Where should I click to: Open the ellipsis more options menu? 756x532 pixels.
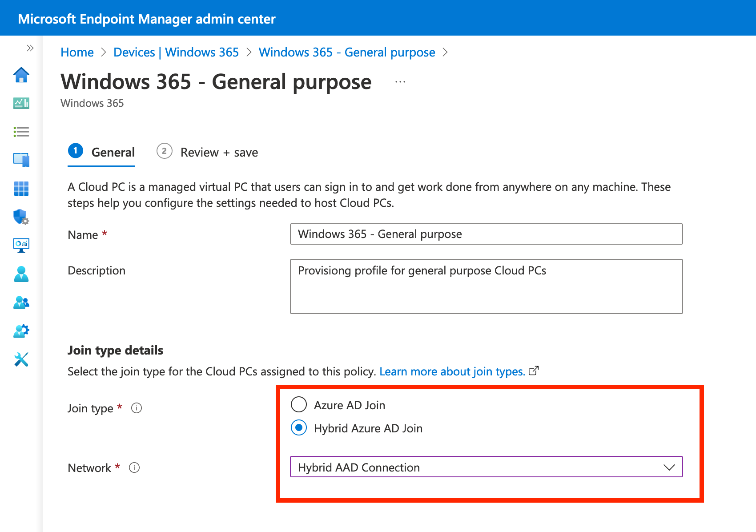point(400,82)
